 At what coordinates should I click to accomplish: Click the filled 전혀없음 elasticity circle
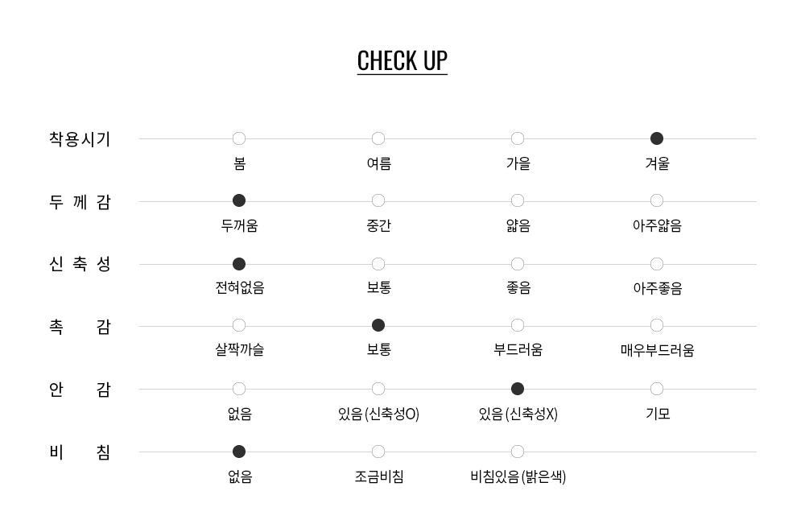click(239, 264)
